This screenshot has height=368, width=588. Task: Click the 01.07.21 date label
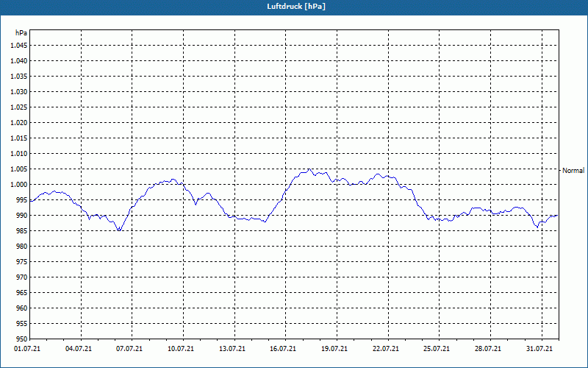27,349
